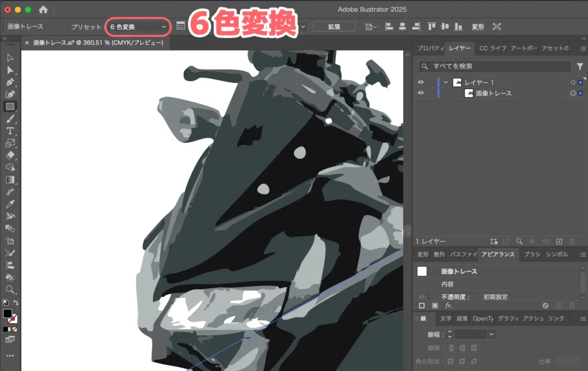Select the Gradient tool
The width and height of the screenshot is (588, 371).
pyautogui.click(x=9, y=180)
